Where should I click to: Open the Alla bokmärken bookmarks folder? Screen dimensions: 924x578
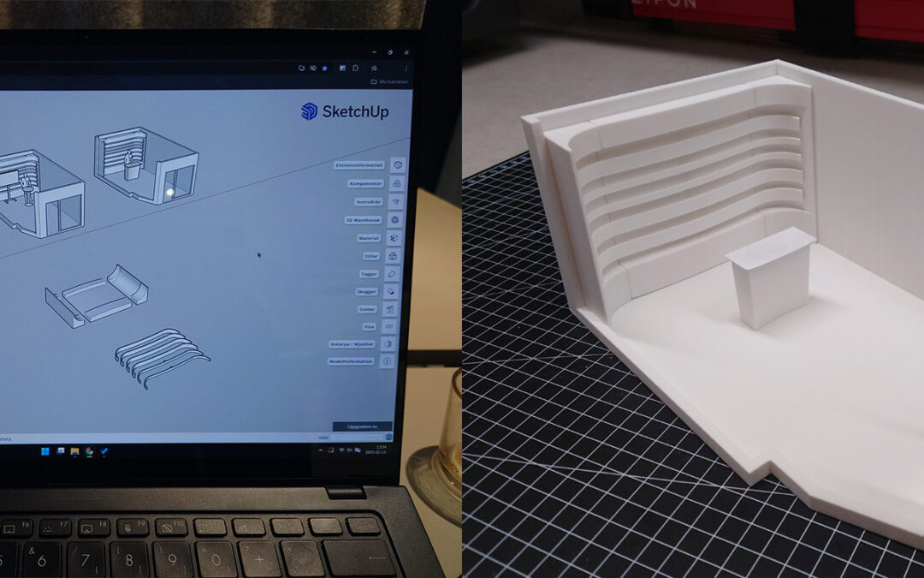click(x=388, y=82)
